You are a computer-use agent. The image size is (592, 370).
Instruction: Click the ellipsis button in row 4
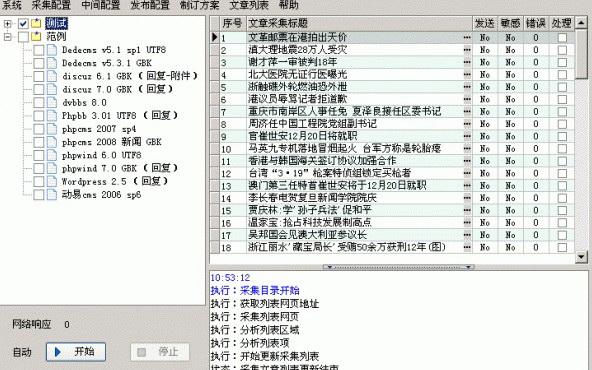pos(467,74)
